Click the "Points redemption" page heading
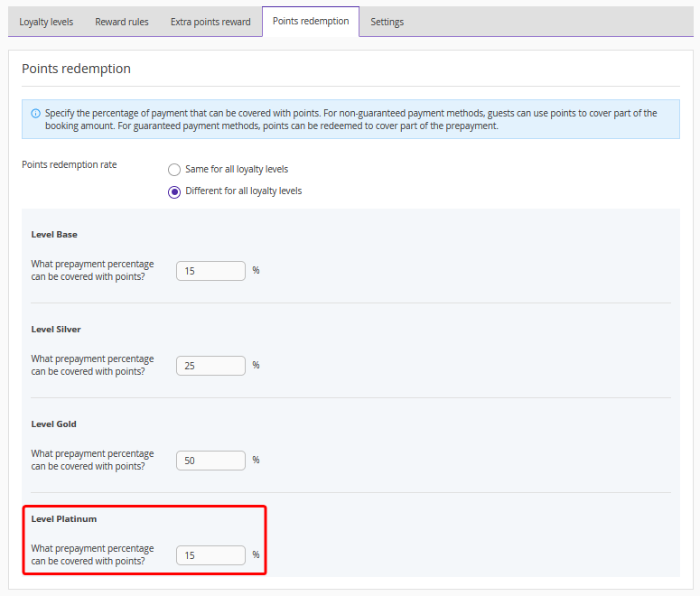 click(x=76, y=69)
